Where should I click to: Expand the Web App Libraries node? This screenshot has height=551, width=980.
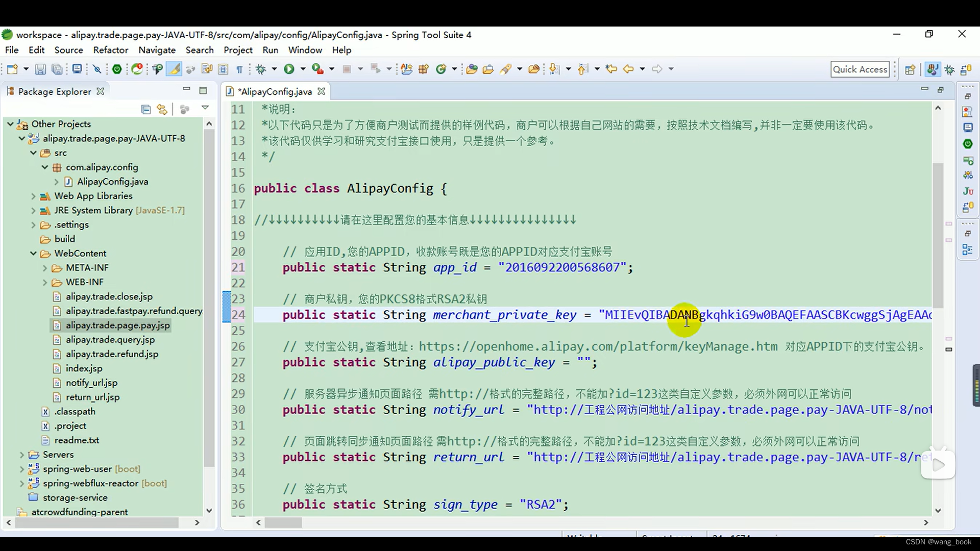pos(33,196)
